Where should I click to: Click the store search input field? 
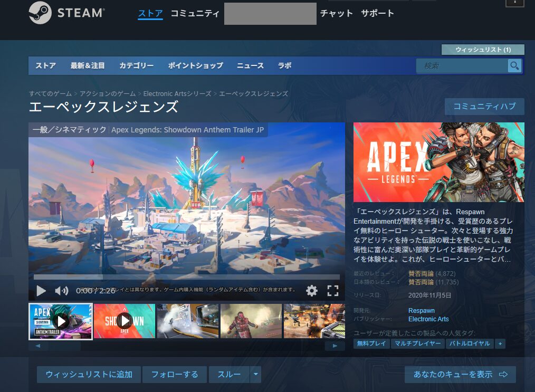point(462,66)
